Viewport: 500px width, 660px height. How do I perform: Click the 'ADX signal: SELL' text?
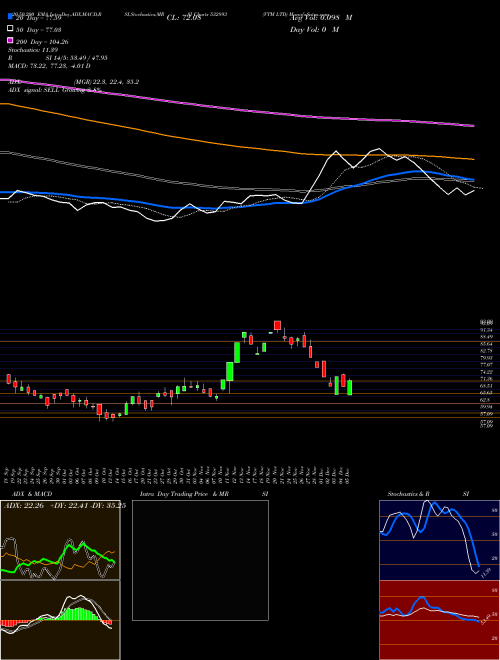(35, 90)
